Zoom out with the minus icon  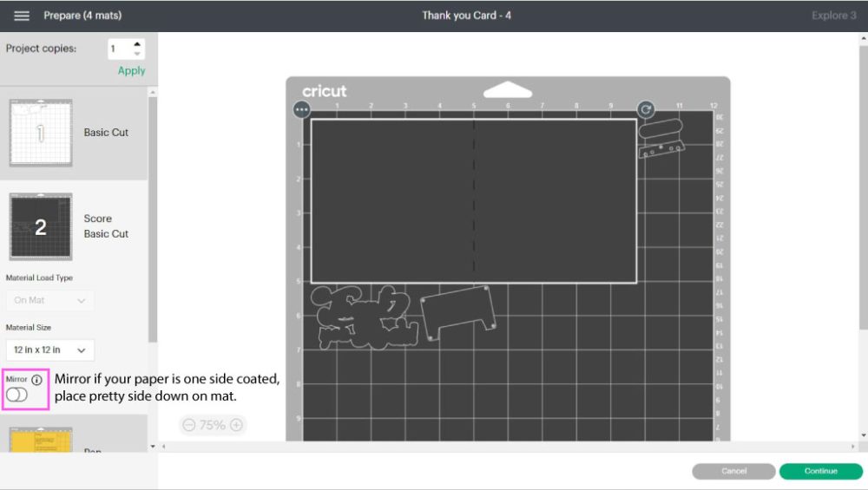coord(189,425)
